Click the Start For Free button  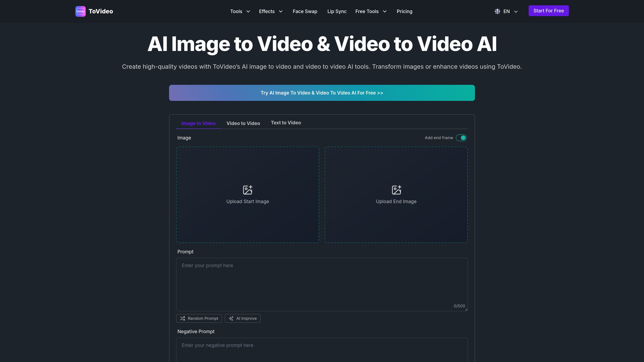click(x=549, y=11)
